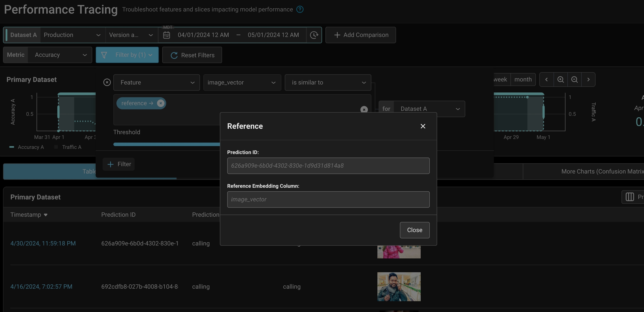644x312 pixels.
Task: Remove the reference tag chip
Action: click(x=160, y=103)
